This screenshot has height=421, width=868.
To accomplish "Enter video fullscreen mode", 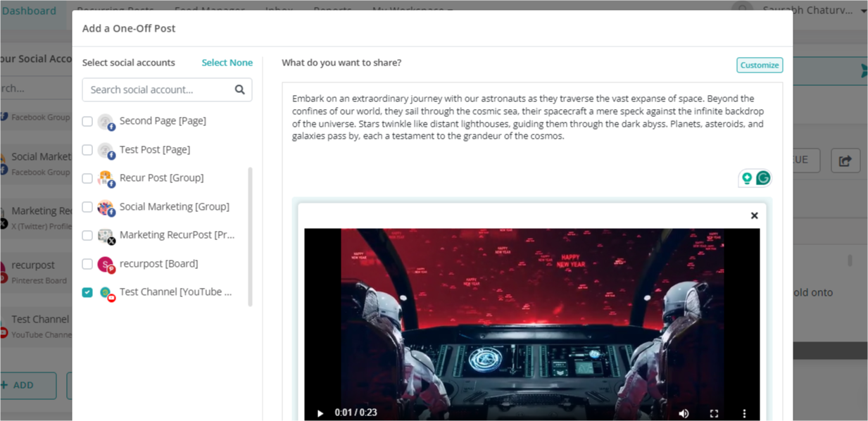I will 714,413.
